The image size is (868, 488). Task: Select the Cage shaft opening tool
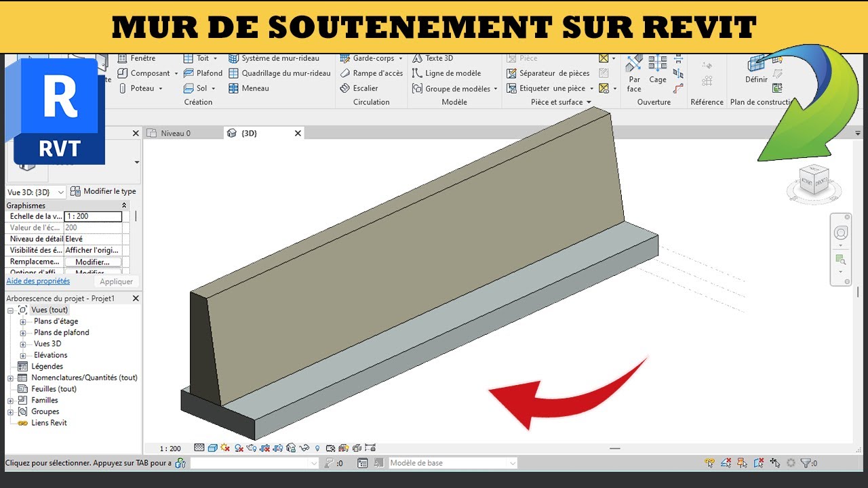(x=658, y=70)
